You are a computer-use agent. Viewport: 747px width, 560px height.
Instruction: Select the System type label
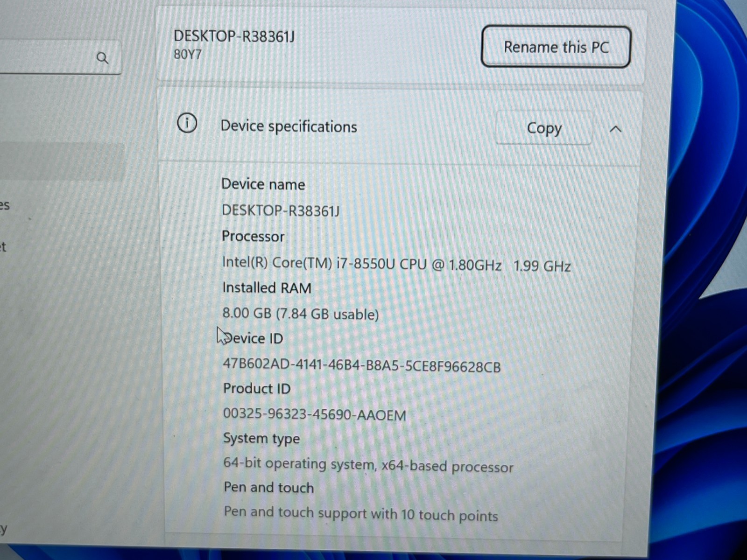261,439
